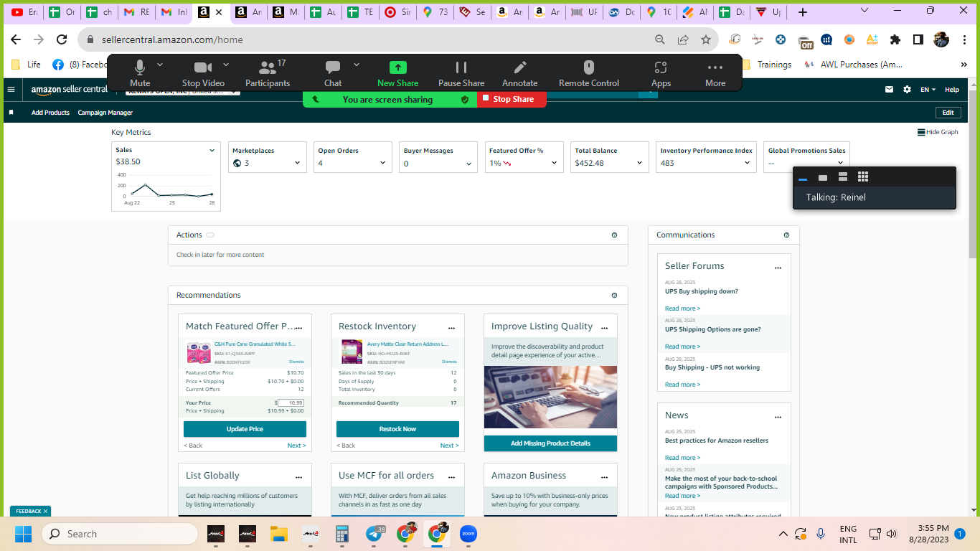Click the Improve Listing Quality laptop image

[550, 397]
